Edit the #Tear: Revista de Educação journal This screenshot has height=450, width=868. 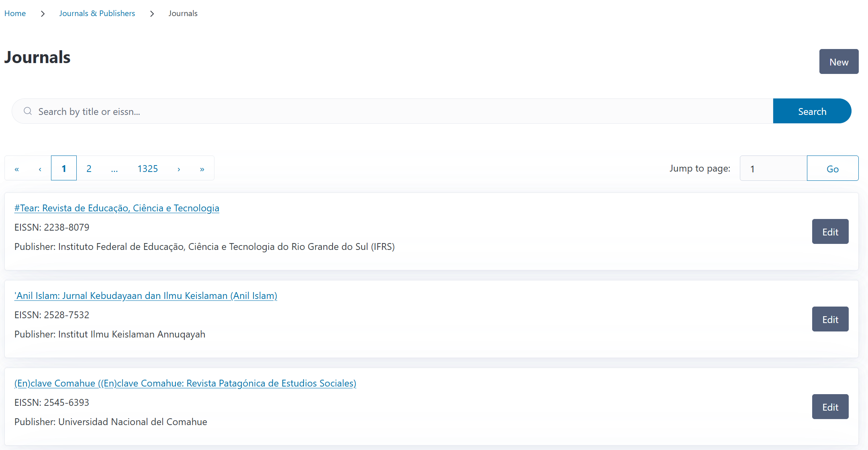pos(830,232)
